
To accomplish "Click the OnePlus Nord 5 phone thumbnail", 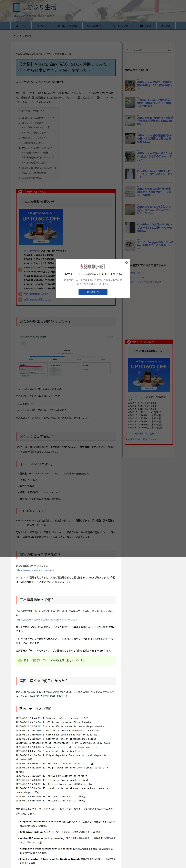I will point(130,174).
